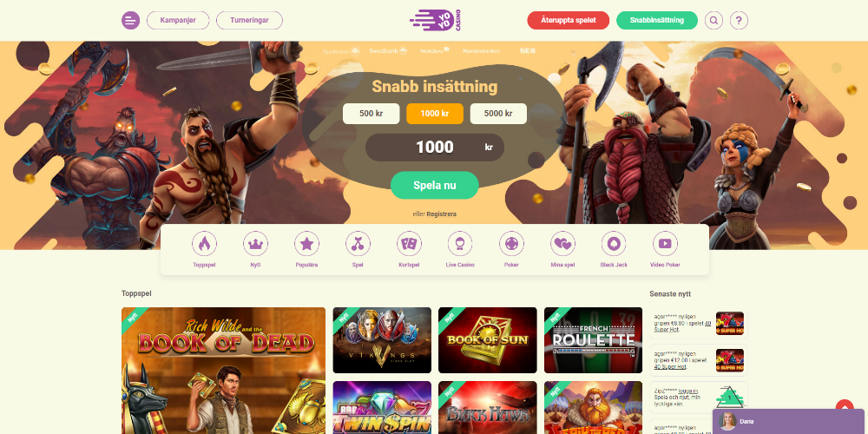Viewport: 868px width, 434px height.
Task: Choose the 500 kr deposit amount
Action: (371, 114)
